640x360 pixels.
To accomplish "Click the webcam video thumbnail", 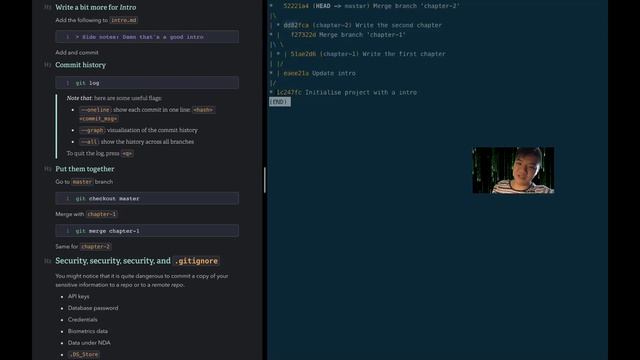I will tap(513, 170).
